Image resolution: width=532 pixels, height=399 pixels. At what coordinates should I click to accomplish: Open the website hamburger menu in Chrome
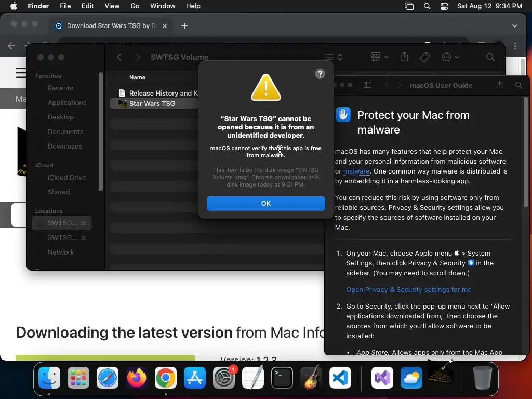click(x=21, y=73)
